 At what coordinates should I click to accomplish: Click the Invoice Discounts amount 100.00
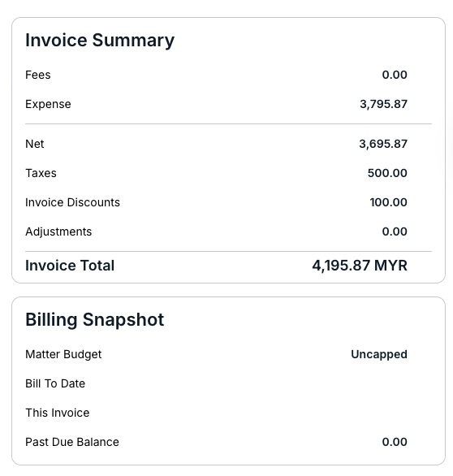click(x=388, y=202)
